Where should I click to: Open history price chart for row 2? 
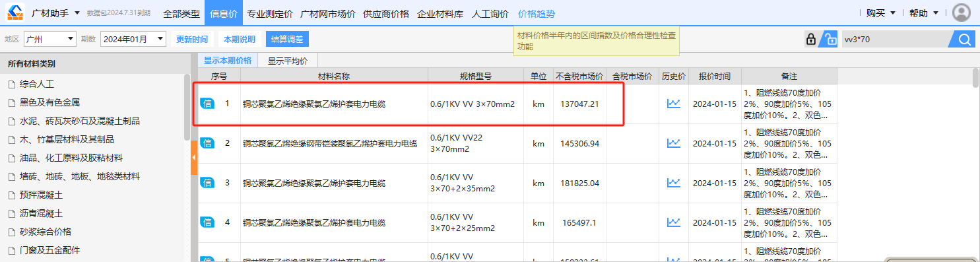point(674,143)
